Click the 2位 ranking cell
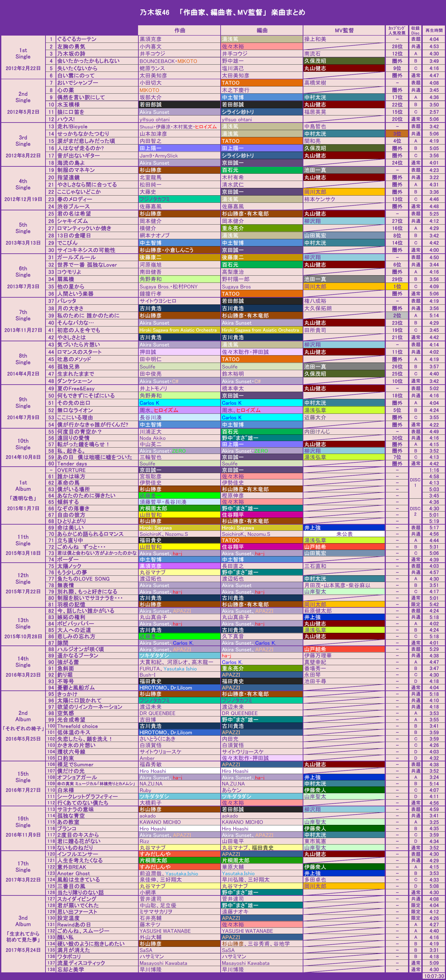The width and height of the screenshot is (446, 980). (397, 316)
